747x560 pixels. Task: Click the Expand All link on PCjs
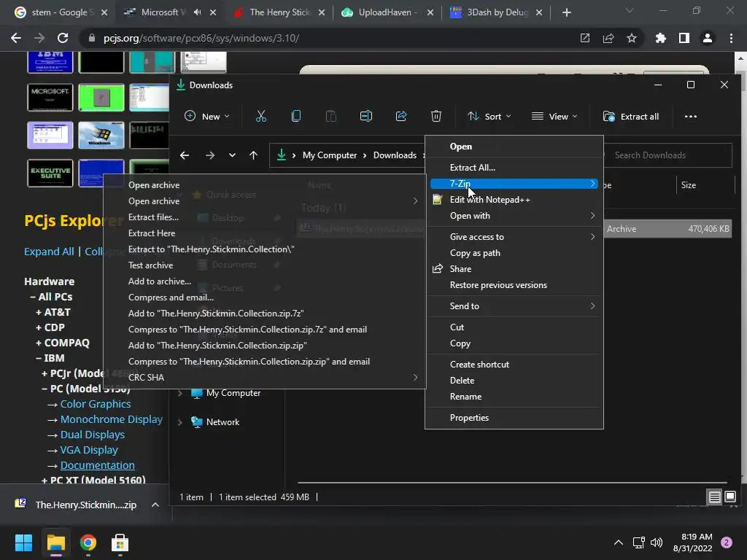point(49,252)
